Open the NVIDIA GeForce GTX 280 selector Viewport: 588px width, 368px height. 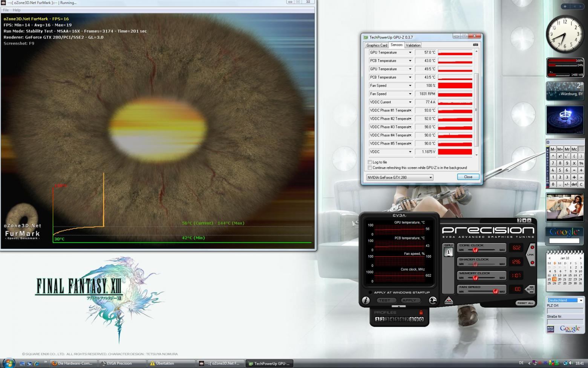(400, 177)
